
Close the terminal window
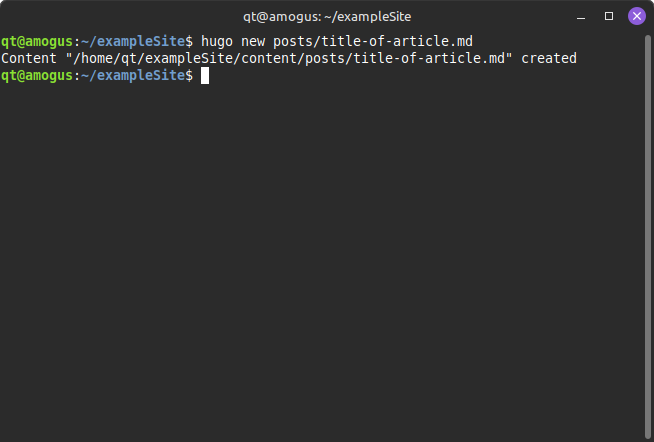[636, 16]
